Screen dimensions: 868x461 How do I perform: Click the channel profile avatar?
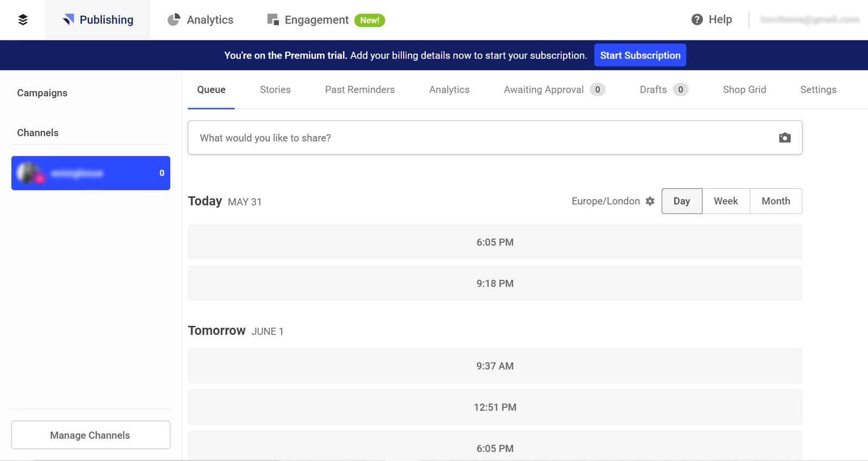(29, 173)
